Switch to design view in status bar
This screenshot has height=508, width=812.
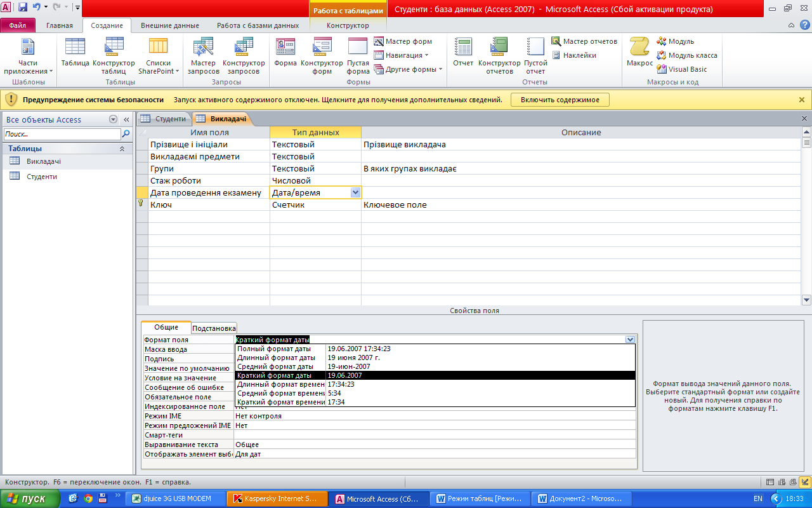(x=804, y=482)
